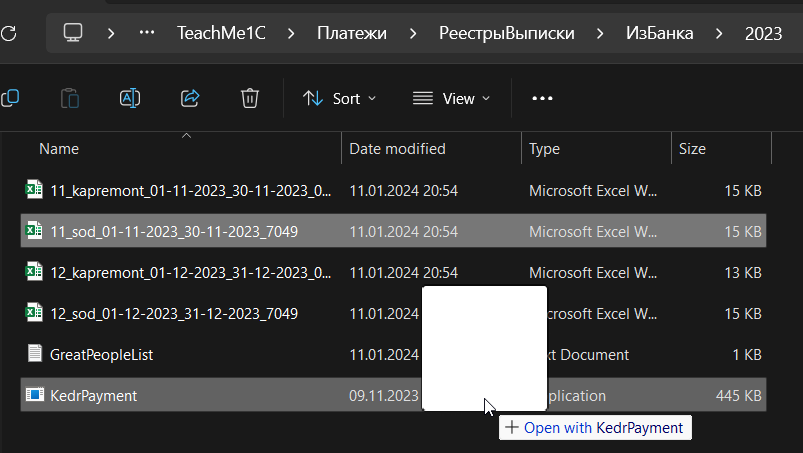Open the View dropdown

click(451, 98)
